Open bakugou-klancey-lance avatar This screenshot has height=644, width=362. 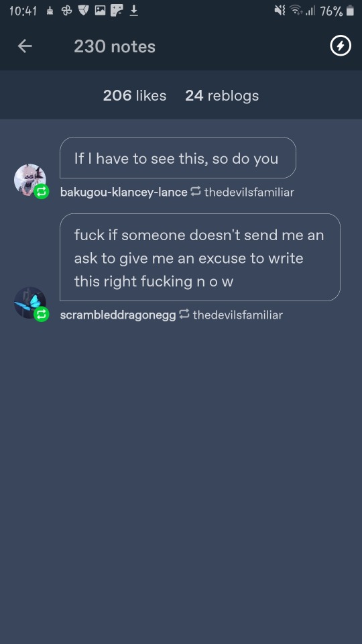30,180
